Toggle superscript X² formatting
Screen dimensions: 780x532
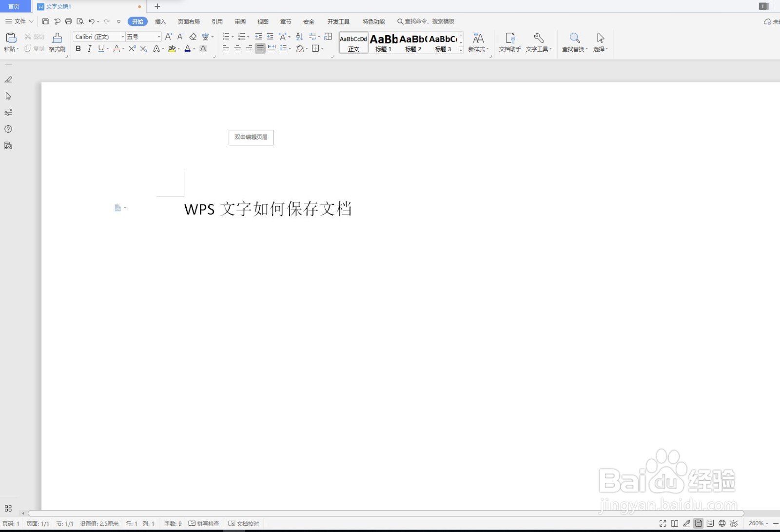[132, 48]
